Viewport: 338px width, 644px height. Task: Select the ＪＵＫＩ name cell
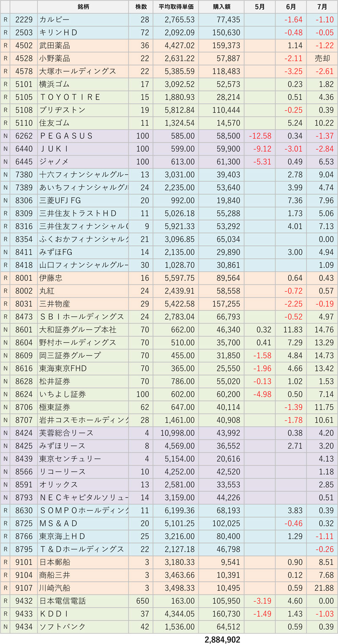pos(83,149)
